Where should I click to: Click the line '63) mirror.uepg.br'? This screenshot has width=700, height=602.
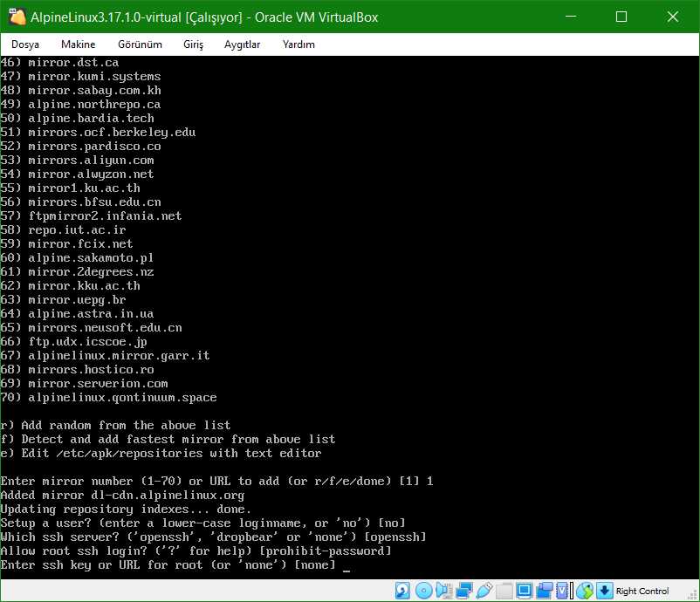pyautogui.click(x=63, y=299)
